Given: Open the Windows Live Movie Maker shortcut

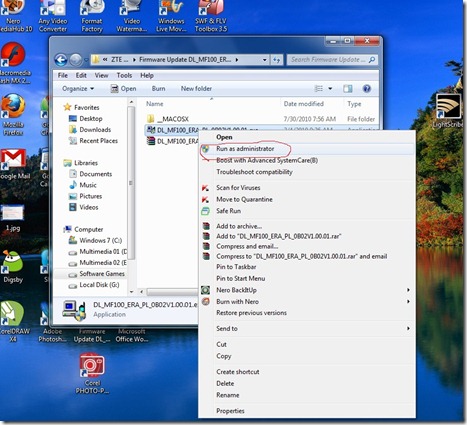Looking at the screenshot, I should (171, 16).
